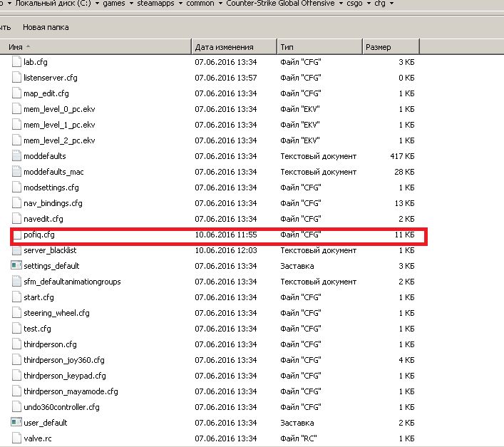Click the user_default screensaver icon
The height and width of the screenshot is (447, 504).
(16, 422)
